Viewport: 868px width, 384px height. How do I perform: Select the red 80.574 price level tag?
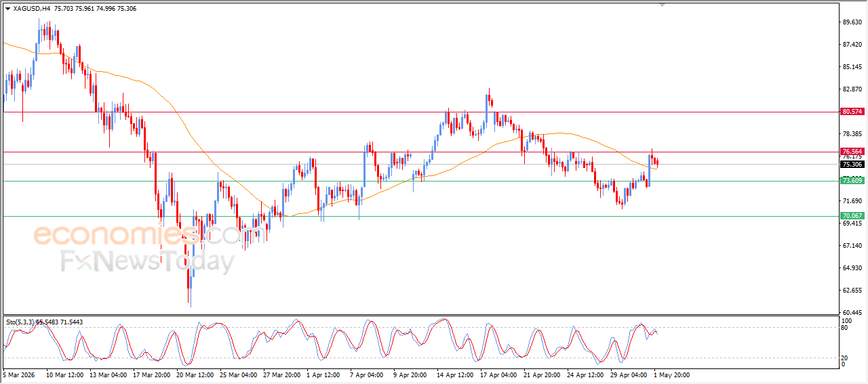852,111
